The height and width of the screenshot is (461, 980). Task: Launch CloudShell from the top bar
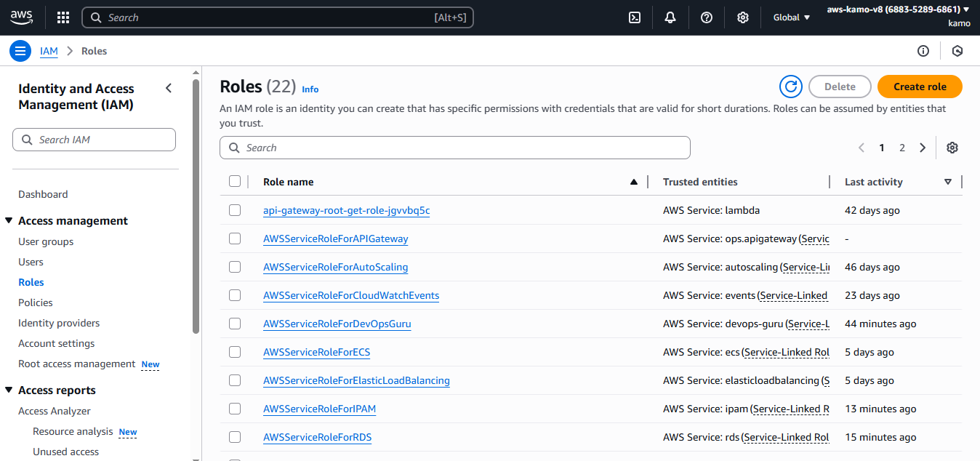click(634, 17)
